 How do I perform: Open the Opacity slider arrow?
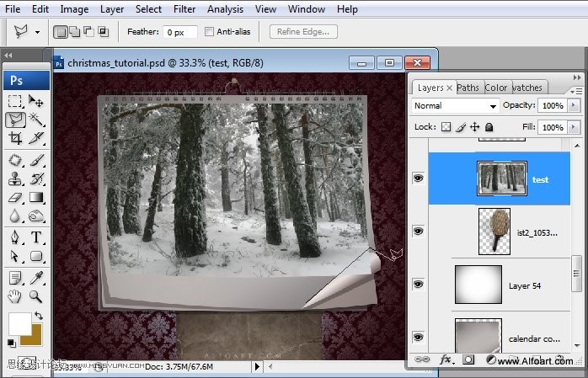(574, 105)
